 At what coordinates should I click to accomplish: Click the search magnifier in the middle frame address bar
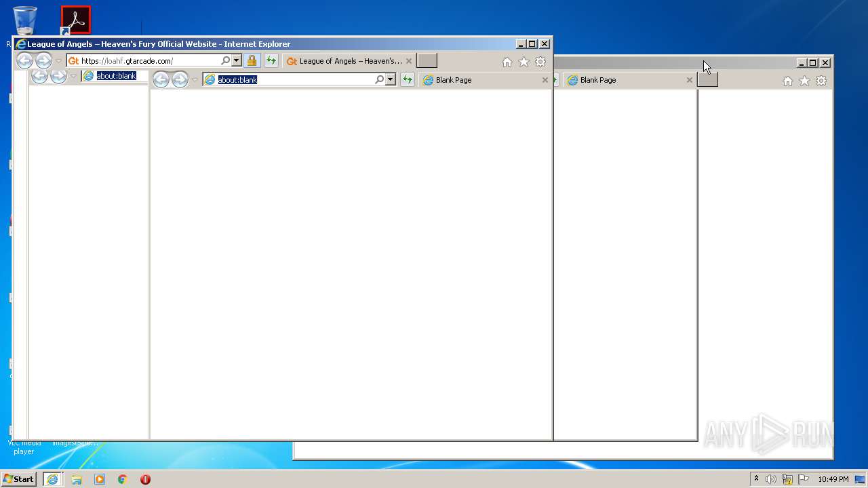[380, 80]
